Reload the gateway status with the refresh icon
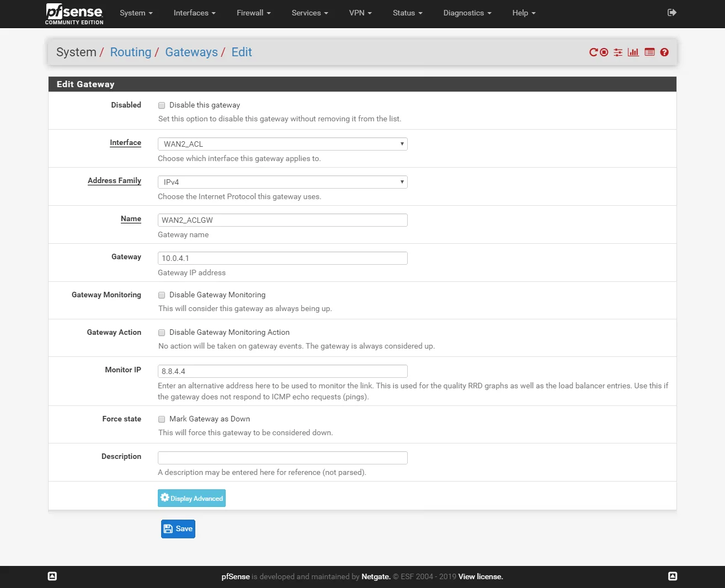 point(594,52)
